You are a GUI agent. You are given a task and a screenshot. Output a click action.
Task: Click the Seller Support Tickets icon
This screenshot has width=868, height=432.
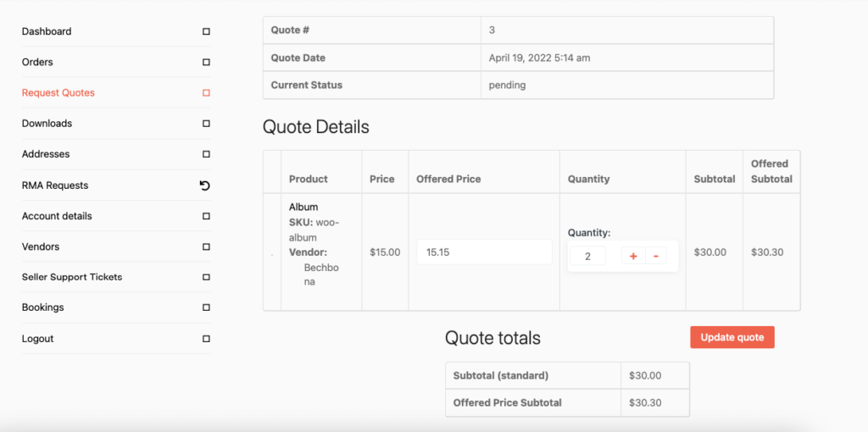tap(206, 277)
